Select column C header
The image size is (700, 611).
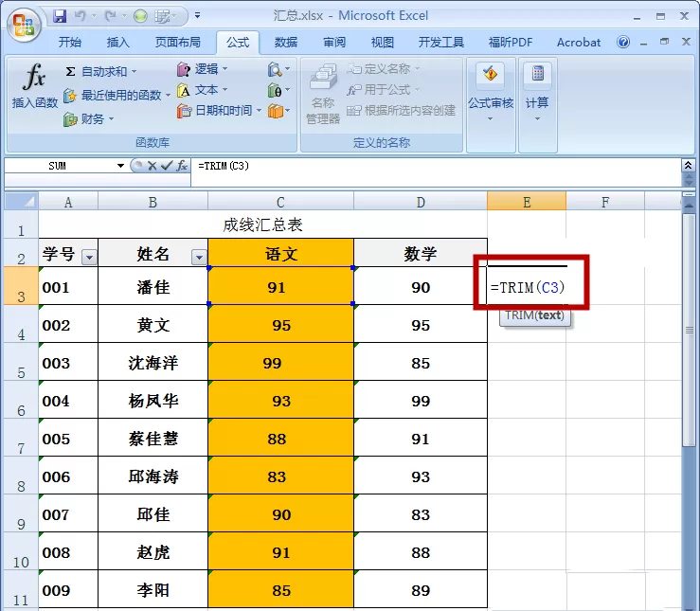pyautogui.click(x=280, y=202)
